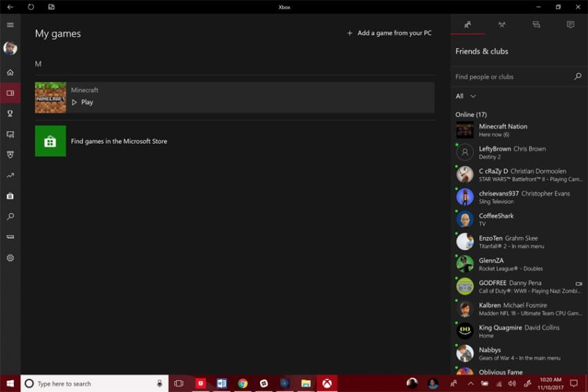Viewport: 588px width, 392px height.
Task: Select friend C cRaZy D
Action: pos(519,175)
